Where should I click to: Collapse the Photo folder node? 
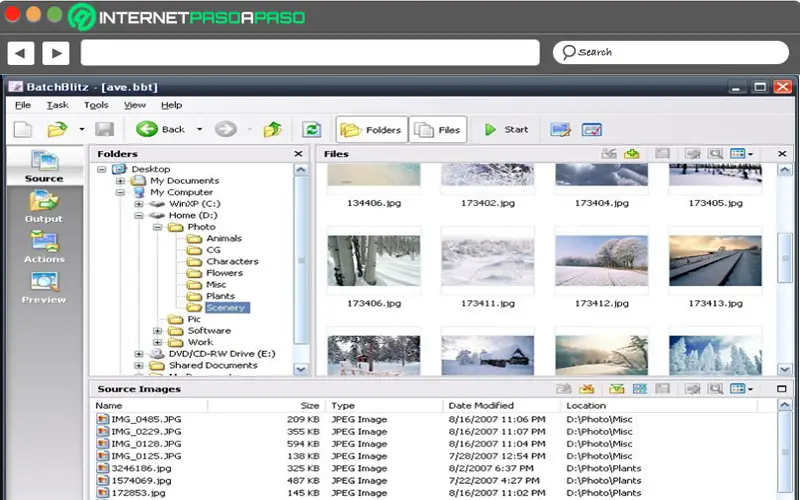[x=157, y=227]
